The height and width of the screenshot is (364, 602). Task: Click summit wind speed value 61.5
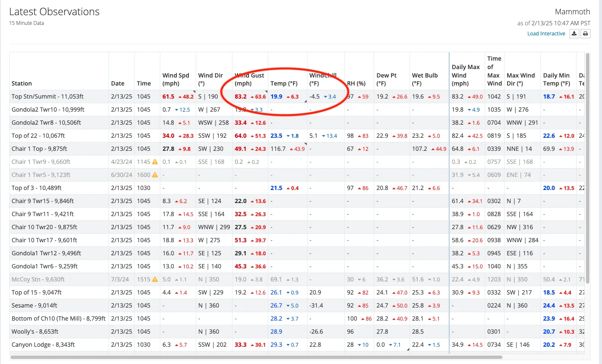[x=168, y=96]
